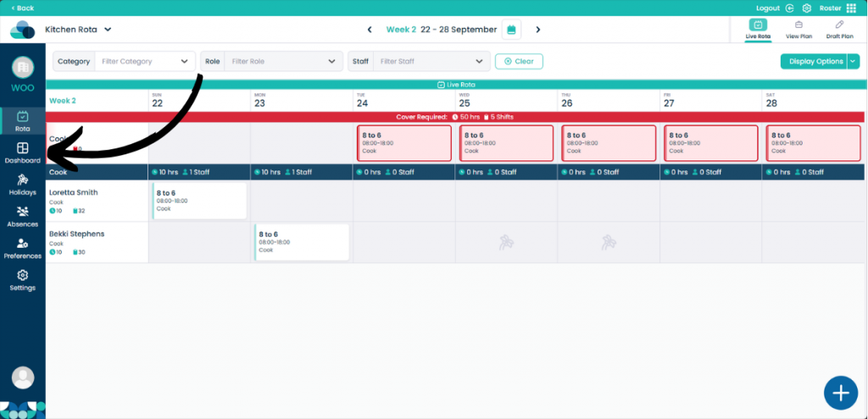
Task: Go to previous week arrow
Action: [x=370, y=30]
